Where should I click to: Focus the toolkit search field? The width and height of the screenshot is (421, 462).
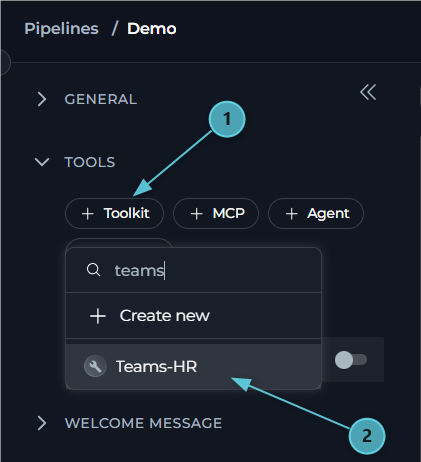pos(193,270)
